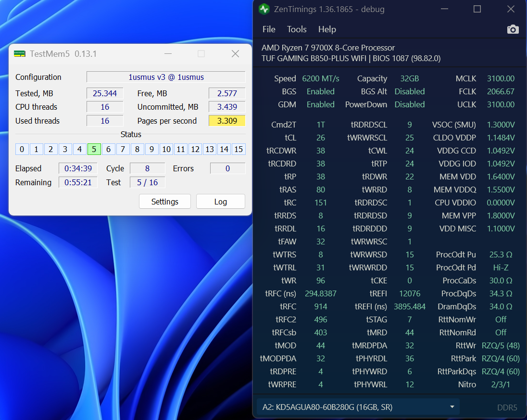Image resolution: width=527 pixels, height=420 pixels.
Task: Expand the A2 memory module dropdown
Action: click(x=358, y=407)
